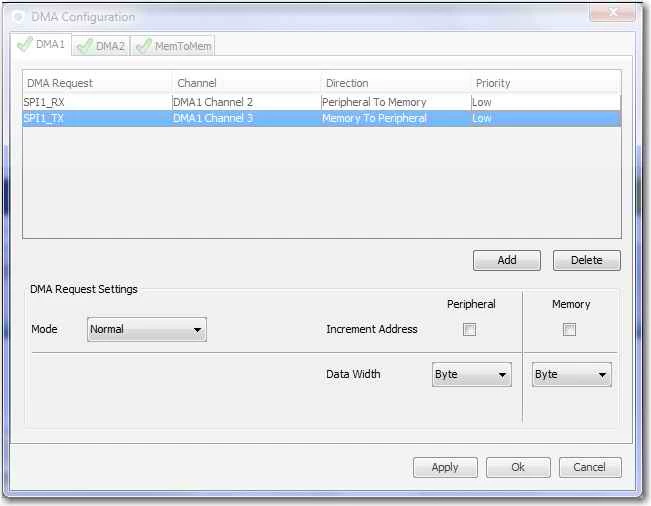Close the DMA Configuration dialog
651x506 pixels.
[612, 12]
